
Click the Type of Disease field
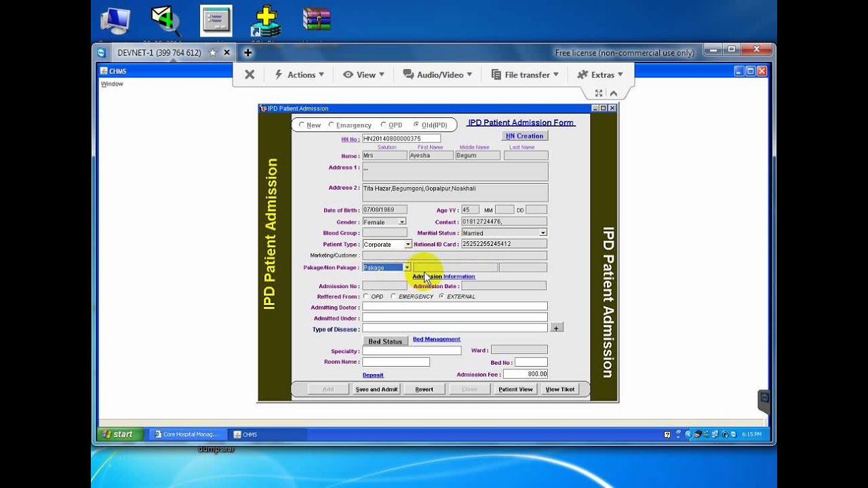(454, 328)
